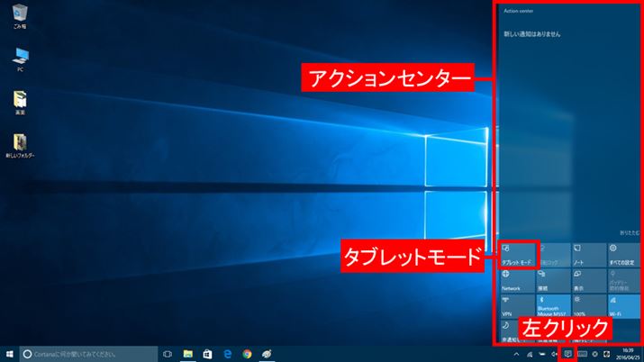Click the Cortana search box
The image size is (644, 362).
pos(83,354)
